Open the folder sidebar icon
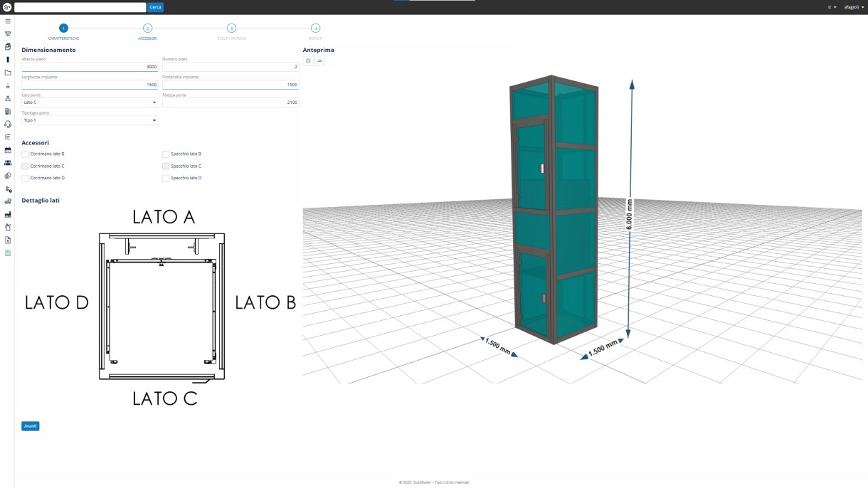Viewport: 868px width, 488px height. (x=8, y=73)
